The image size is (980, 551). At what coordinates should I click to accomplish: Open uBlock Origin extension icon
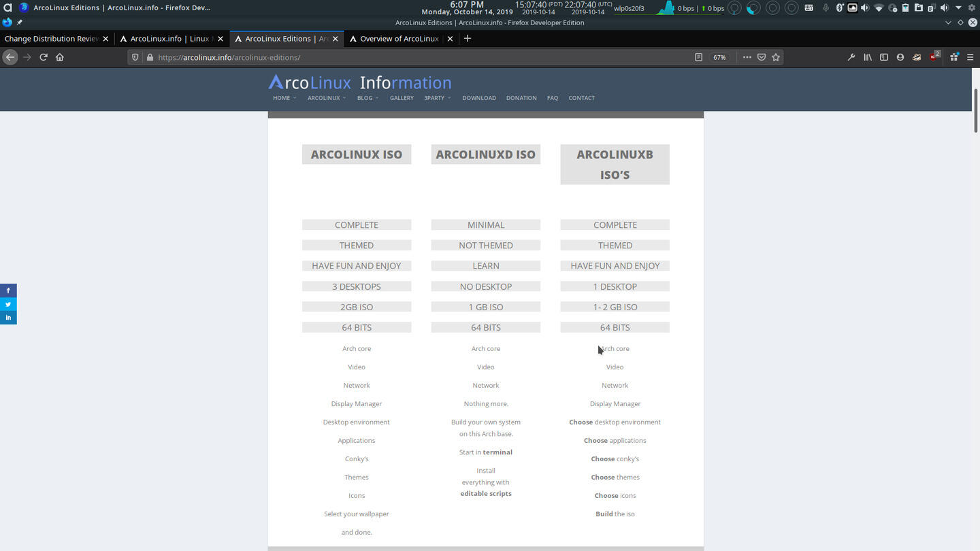[x=934, y=56]
